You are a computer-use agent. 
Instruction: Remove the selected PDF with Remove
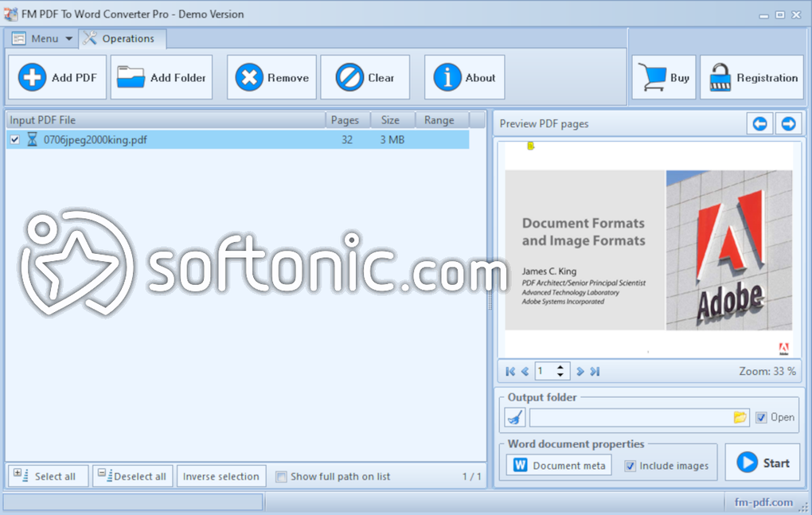[x=272, y=77]
